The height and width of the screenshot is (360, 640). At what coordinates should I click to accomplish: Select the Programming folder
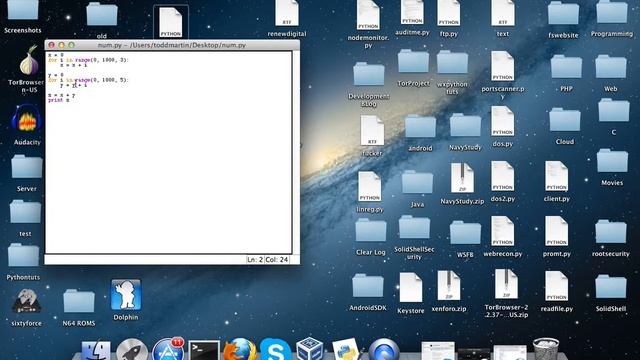pyautogui.click(x=612, y=12)
